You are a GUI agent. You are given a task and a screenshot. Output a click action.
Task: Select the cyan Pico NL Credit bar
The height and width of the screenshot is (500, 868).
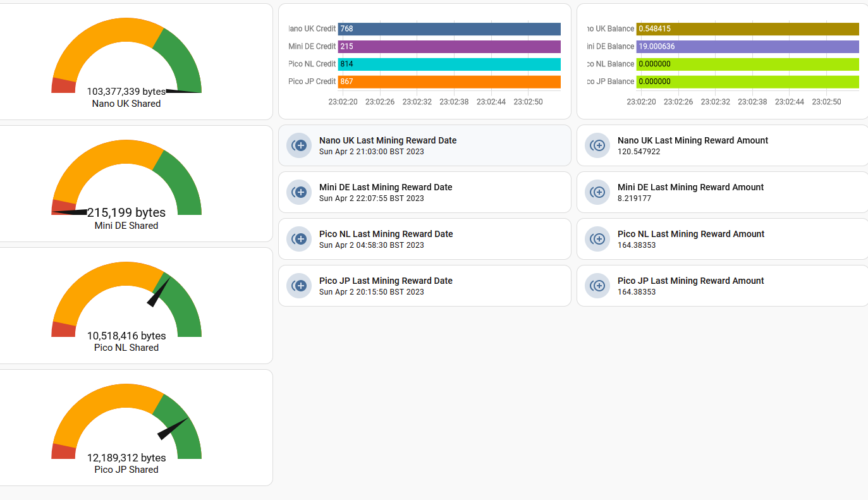449,64
